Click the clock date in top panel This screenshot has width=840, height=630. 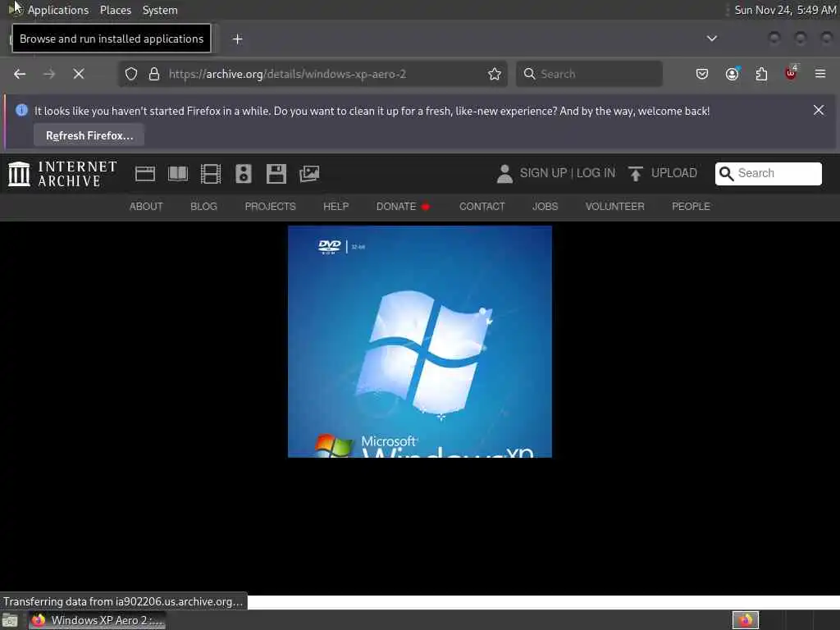pyautogui.click(x=785, y=10)
